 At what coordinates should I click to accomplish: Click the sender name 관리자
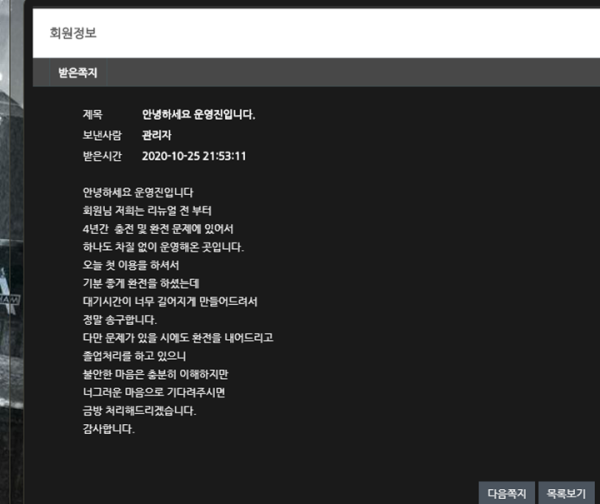click(x=157, y=135)
